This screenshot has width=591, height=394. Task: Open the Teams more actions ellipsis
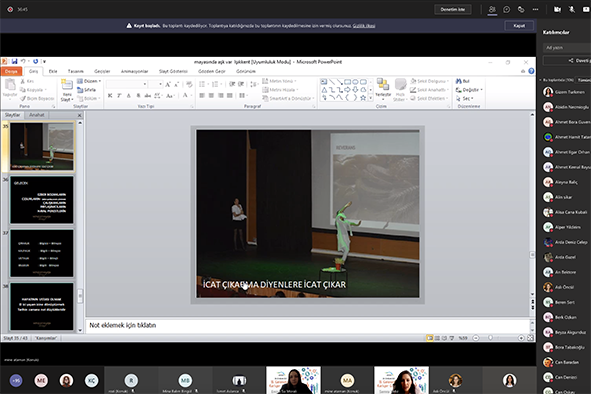coord(535,9)
